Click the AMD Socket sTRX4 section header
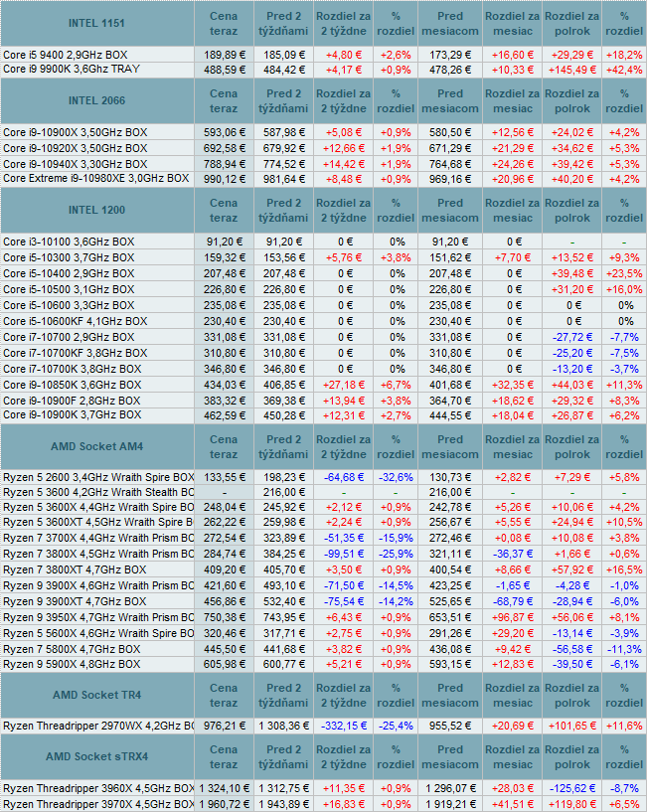647x812 pixels. point(96,756)
